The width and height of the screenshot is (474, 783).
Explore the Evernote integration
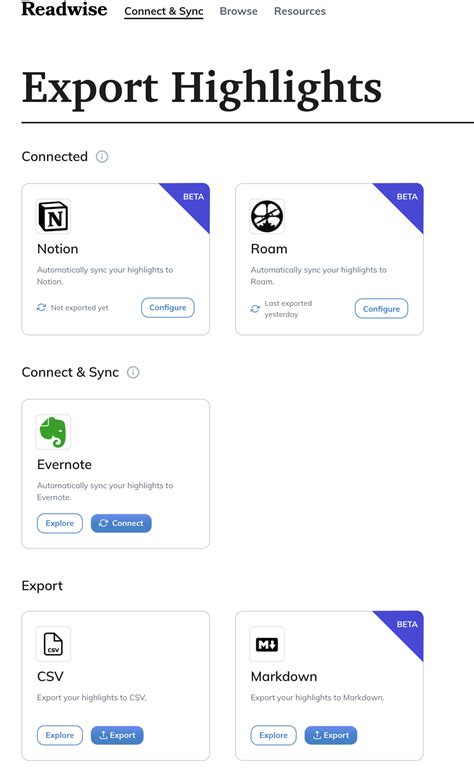[x=59, y=523]
